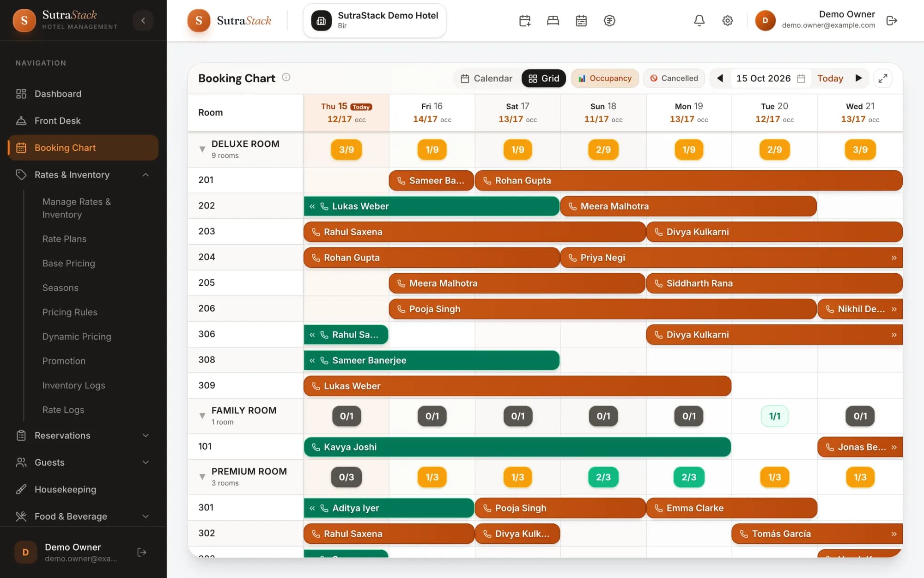
Task: Open Aditya Iyer booking in room 301
Action: click(389, 508)
